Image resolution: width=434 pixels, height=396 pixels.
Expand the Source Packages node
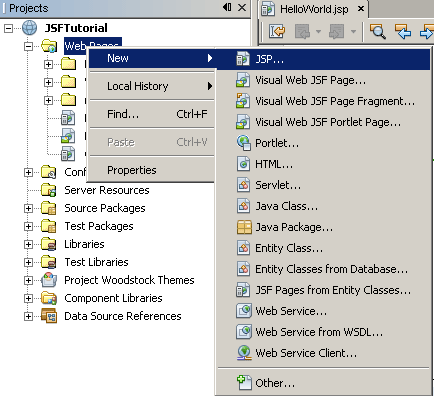click(x=29, y=209)
